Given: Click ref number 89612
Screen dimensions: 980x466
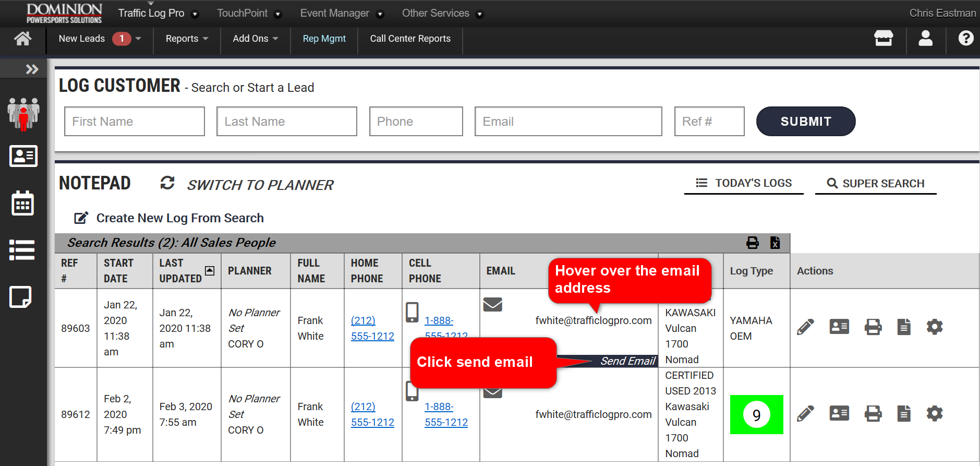Looking at the screenshot, I should click(76, 414).
